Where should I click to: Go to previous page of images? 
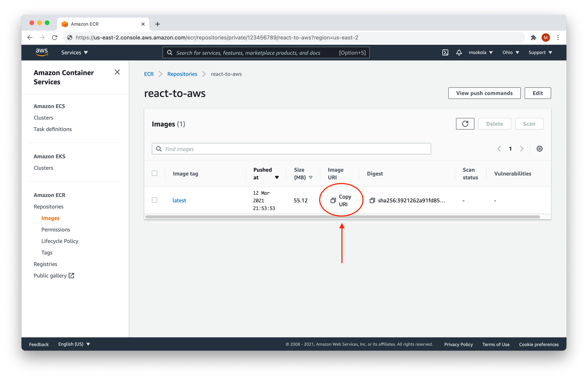click(x=499, y=149)
